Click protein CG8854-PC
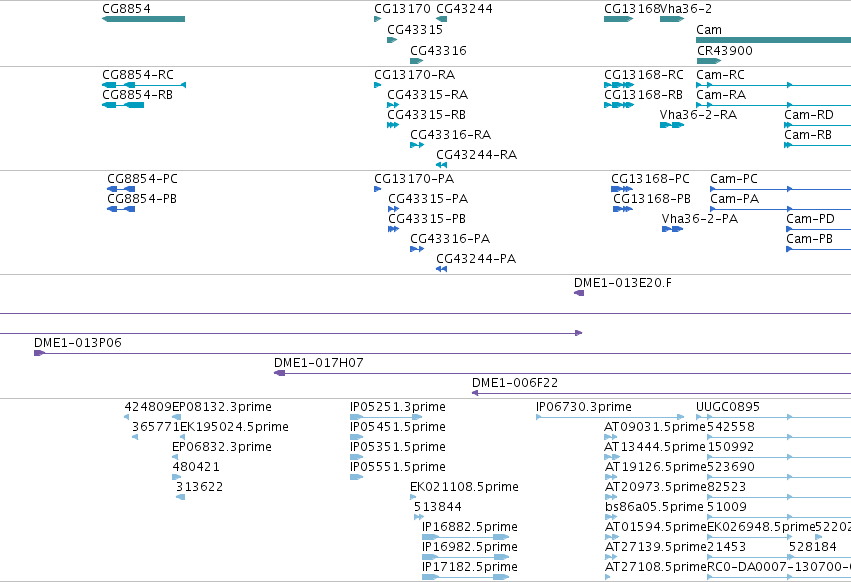This screenshot has height=582, width=851. (x=142, y=179)
